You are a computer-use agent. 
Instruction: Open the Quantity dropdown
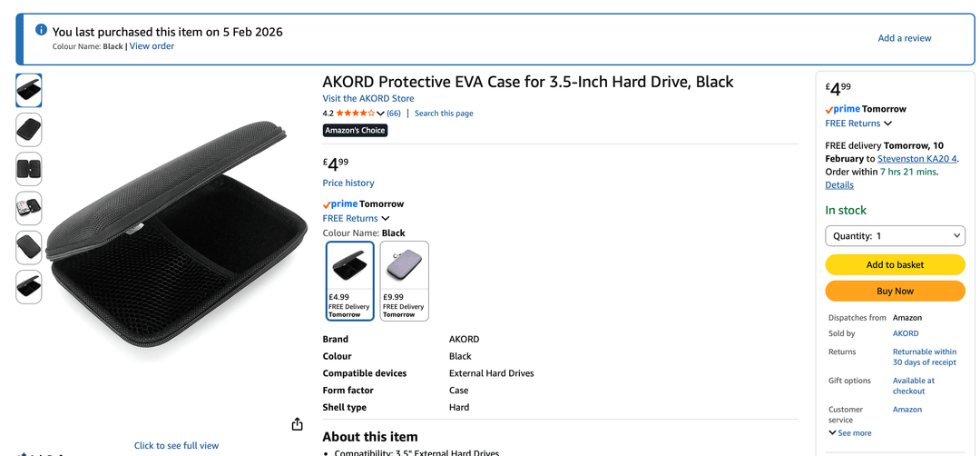coord(895,236)
